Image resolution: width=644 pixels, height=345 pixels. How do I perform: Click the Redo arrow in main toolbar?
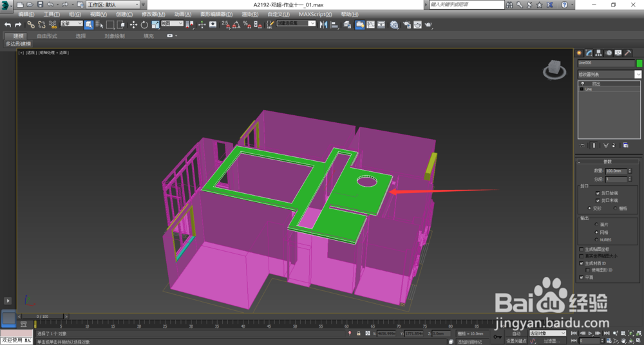[18, 24]
